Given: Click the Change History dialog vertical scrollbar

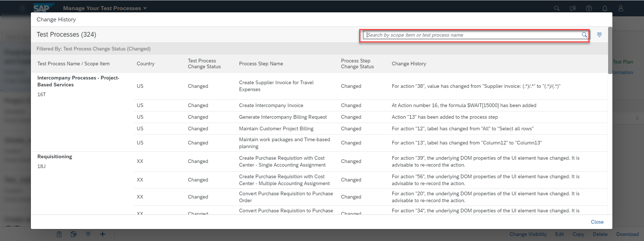Looking at the screenshot, I should coord(610,50).
